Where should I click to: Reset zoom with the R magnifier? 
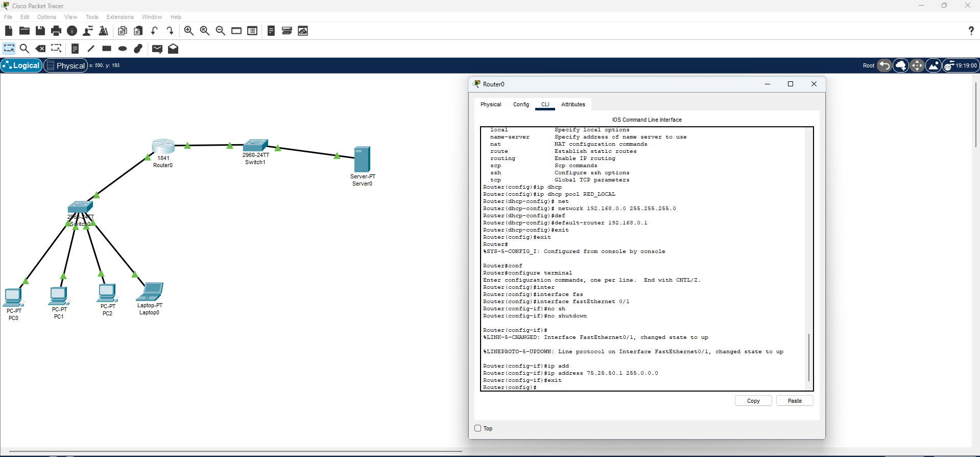205,31
